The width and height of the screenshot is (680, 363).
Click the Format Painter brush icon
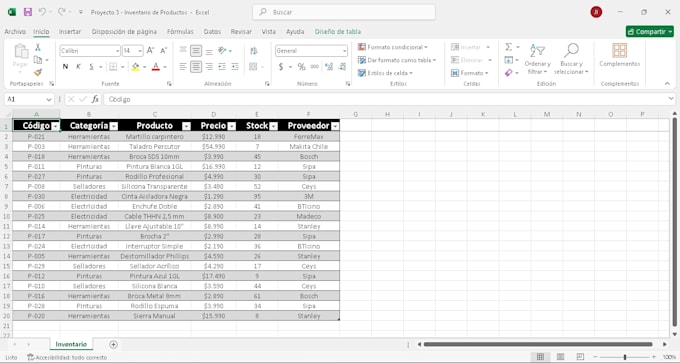tap(38, 72)
